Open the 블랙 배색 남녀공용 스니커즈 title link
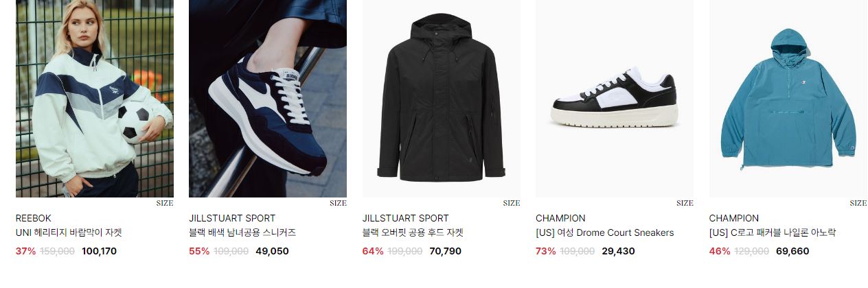Image resolution: width=868 pixels, height=288 pixels. pyautogui.click(x=242, y=233)
